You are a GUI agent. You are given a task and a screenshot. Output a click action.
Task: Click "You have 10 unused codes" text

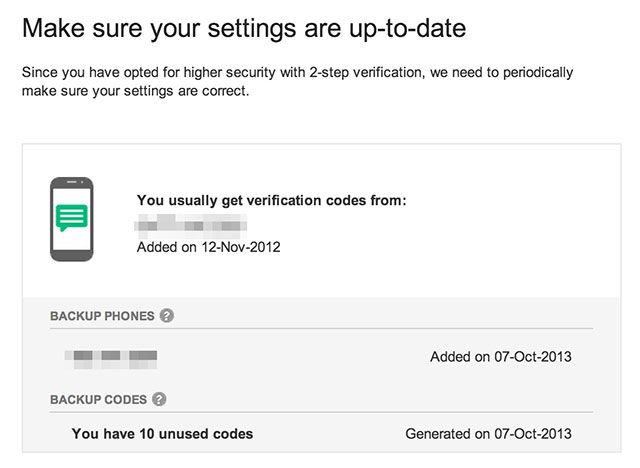coord(162,434)
